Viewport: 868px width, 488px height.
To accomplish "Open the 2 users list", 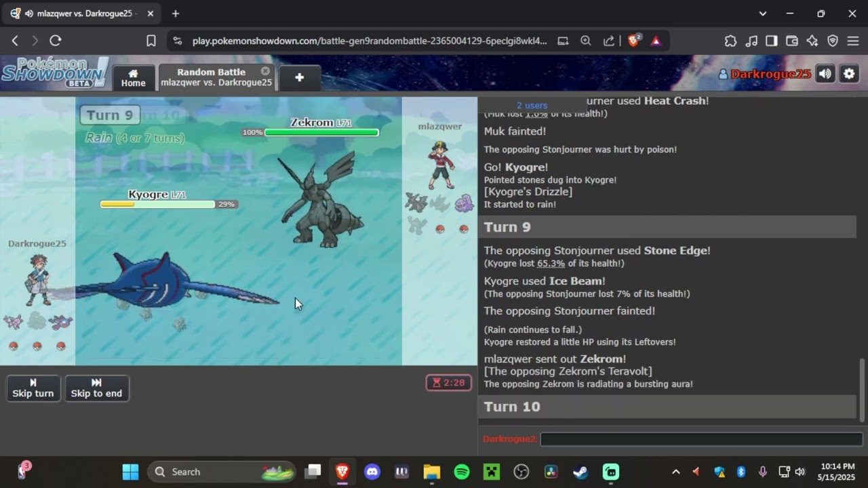I will point(532,105).
